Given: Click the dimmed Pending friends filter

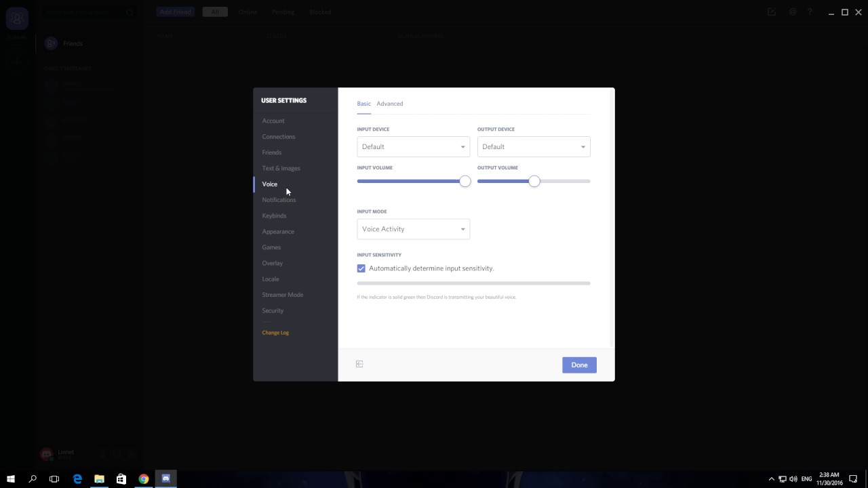Looking at the screenshot, I should 283,12.
